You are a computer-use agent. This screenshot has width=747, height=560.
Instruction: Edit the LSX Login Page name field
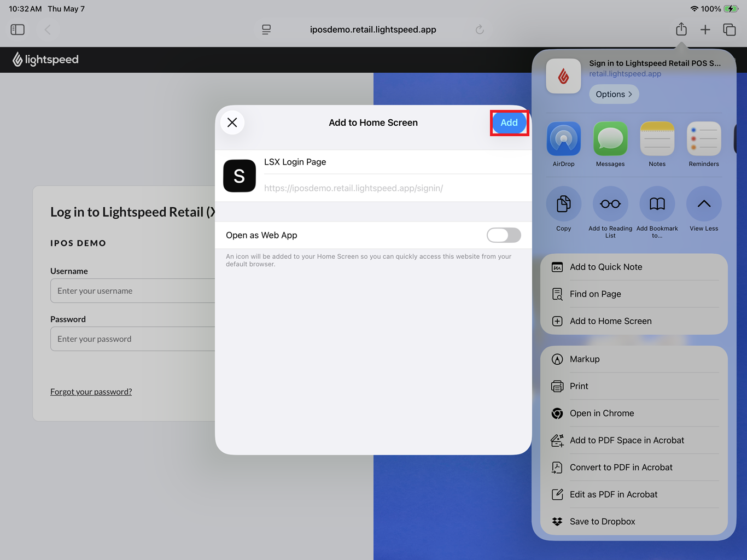[x=396, y=162]
